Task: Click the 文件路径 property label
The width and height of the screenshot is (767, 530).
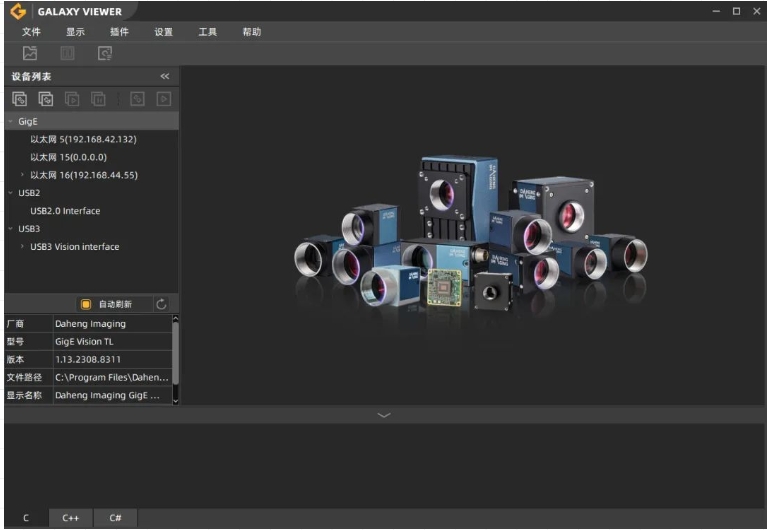Action: 24,377
